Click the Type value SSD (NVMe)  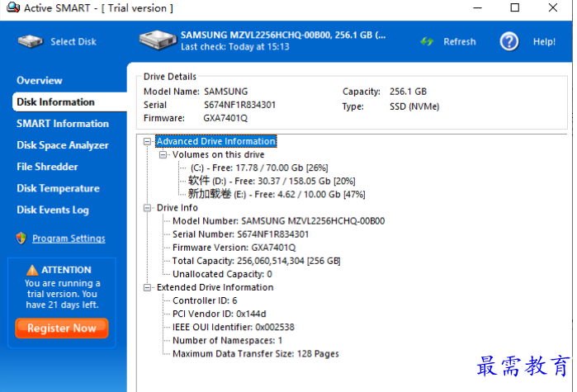[414, 106]
